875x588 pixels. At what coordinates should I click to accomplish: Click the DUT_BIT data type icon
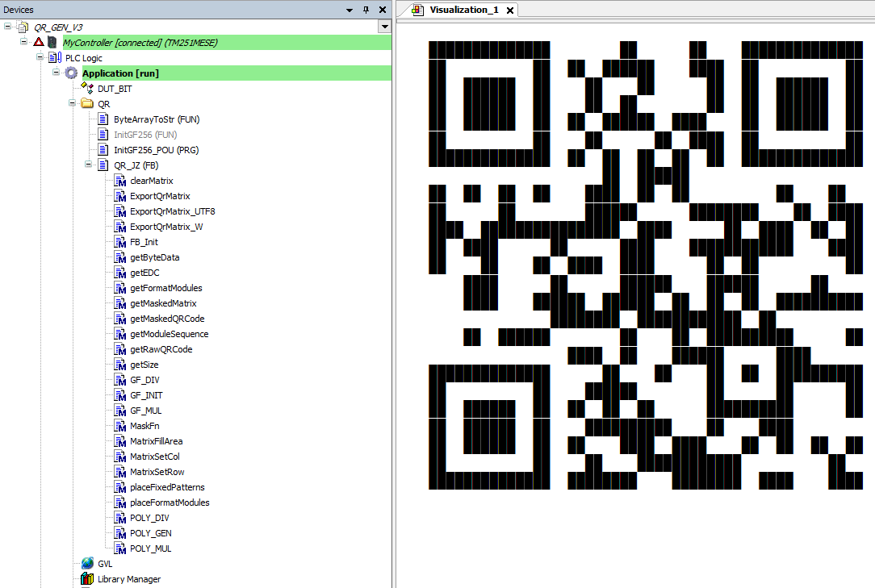[87, 89]
